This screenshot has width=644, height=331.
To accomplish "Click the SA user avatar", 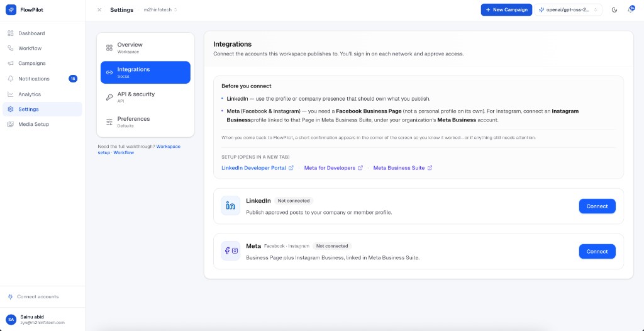I will 11,320.
